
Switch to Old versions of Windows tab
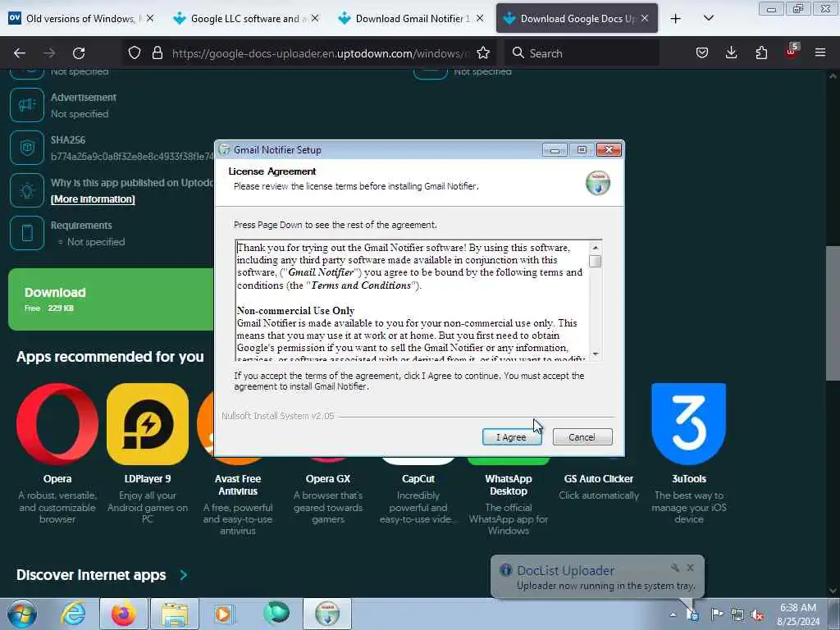pyautogui.click(x=80, y=18)
